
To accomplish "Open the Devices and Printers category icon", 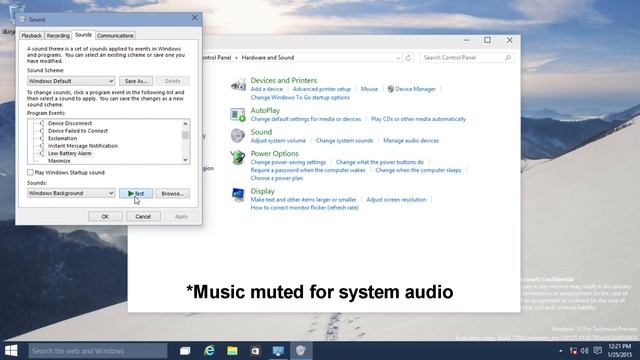I will point(238,85).
